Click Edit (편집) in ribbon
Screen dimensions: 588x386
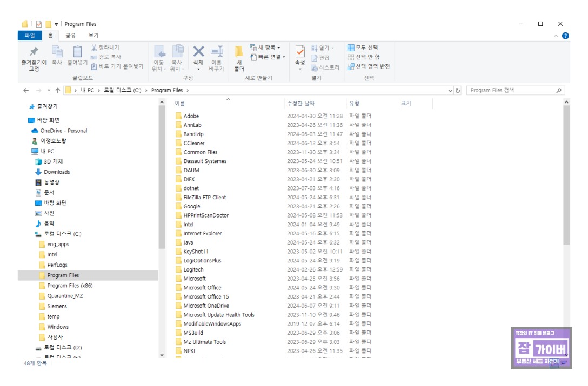320,58
